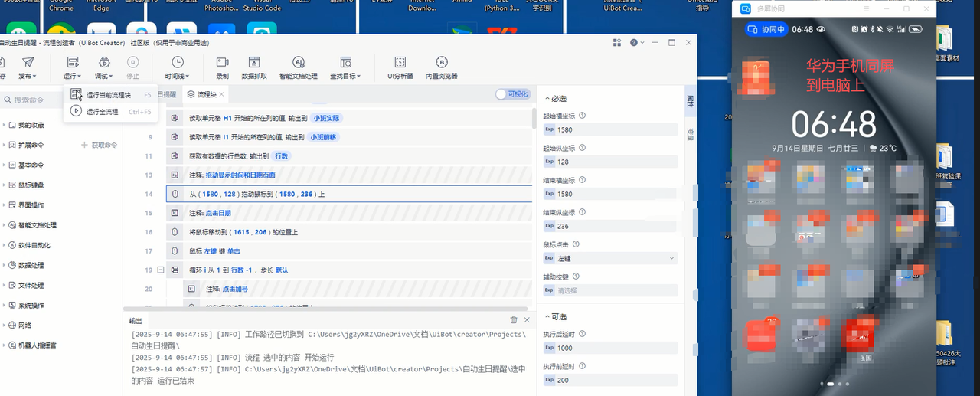
Task: Click the 获取命令 link
Action: pyautogui.click(x=99, y=145)
